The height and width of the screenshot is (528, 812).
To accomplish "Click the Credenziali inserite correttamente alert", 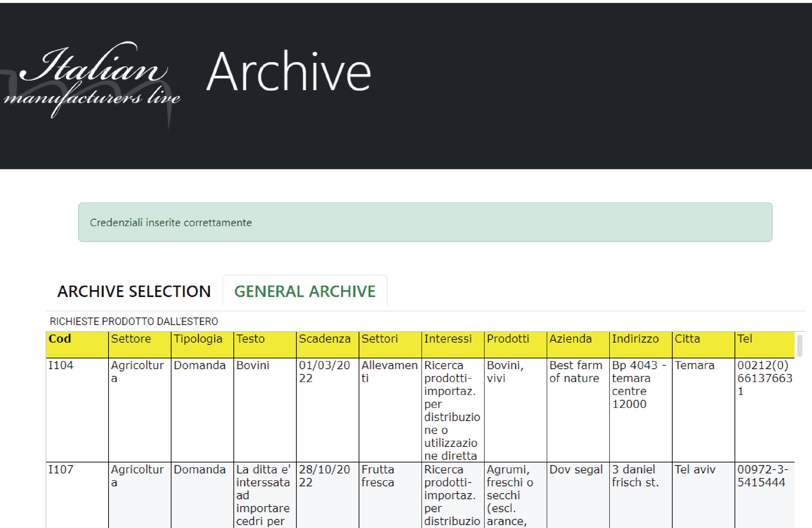I will [425, 222].
